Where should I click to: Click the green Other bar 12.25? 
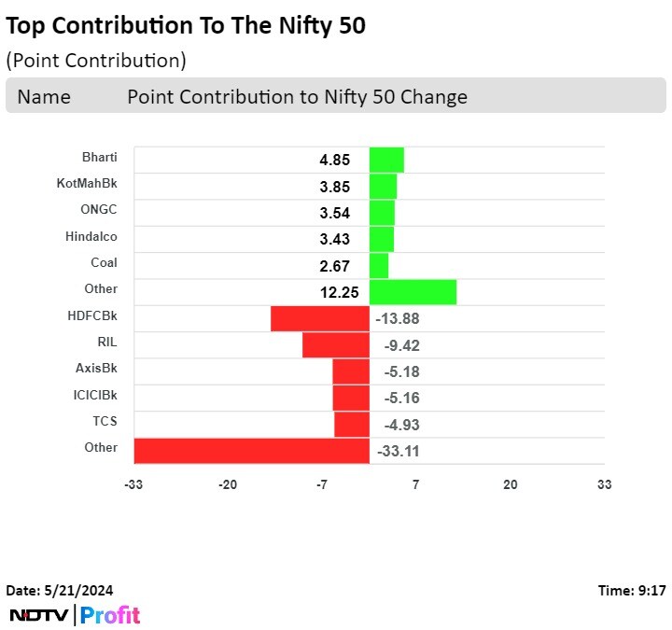[413, 292]
